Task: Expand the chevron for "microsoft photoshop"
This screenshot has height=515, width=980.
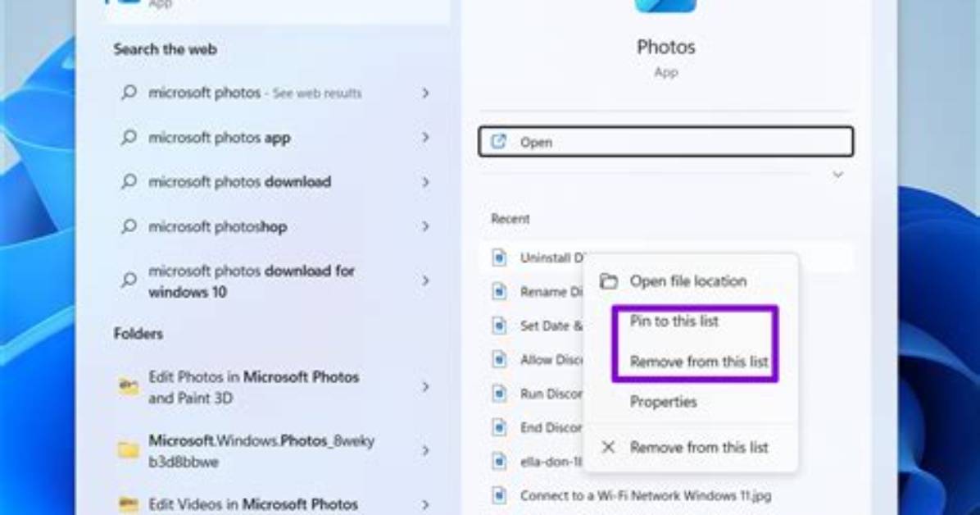Action: 425,226
